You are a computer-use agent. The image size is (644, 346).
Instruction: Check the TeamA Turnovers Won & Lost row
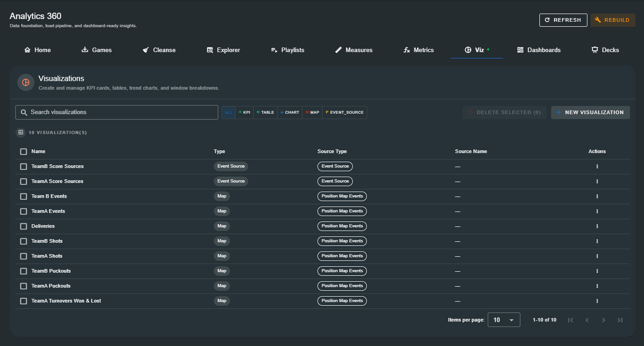(24, 301)
